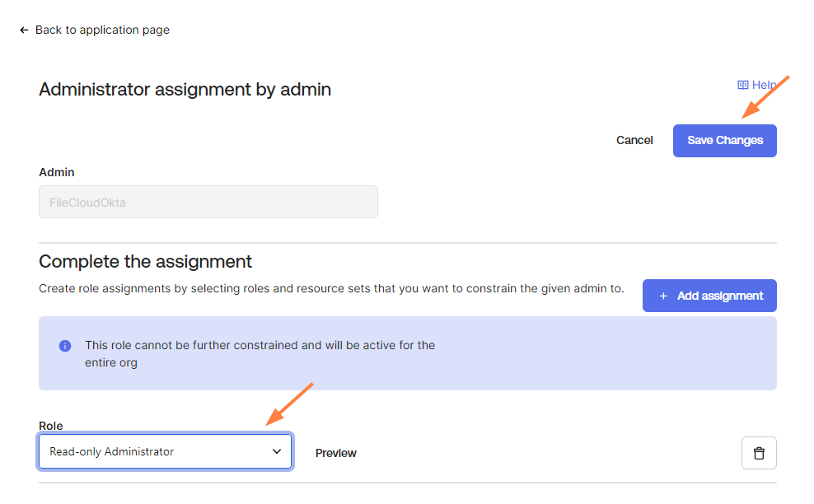This screenshot has width=814, height=504.
Task: Click the FileCloudOkta Admin field
Action: pyautogui.click(x=208, y=202)
